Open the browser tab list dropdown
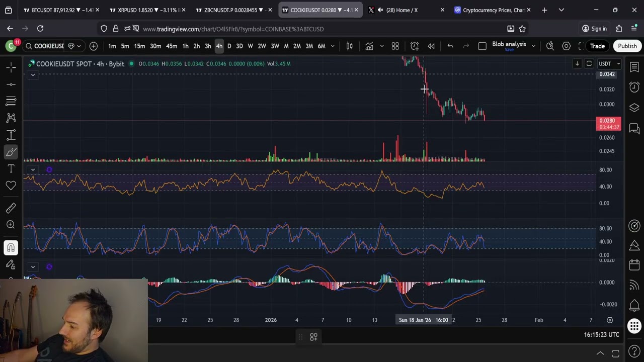 (561, 10)
